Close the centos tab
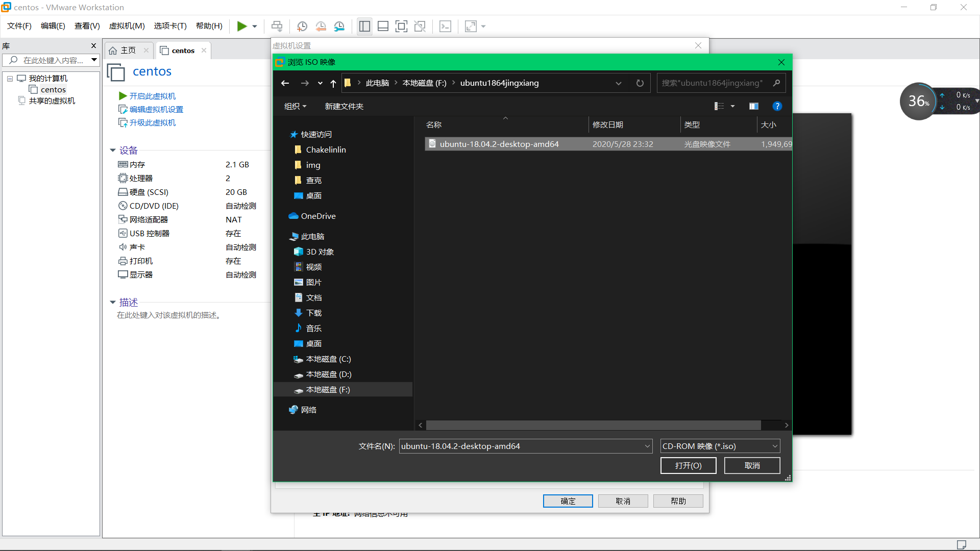This screenshot has height=551, width=980. [x=204, y=50]
